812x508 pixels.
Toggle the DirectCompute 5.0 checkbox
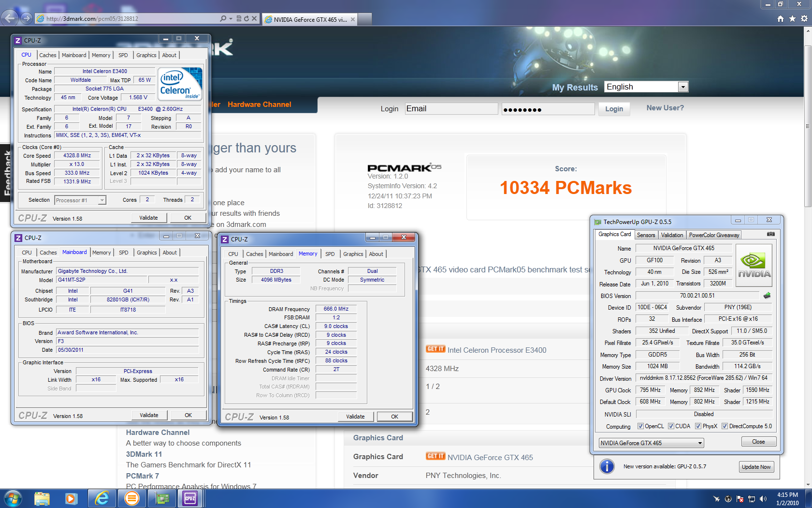[x=725, y=426]
